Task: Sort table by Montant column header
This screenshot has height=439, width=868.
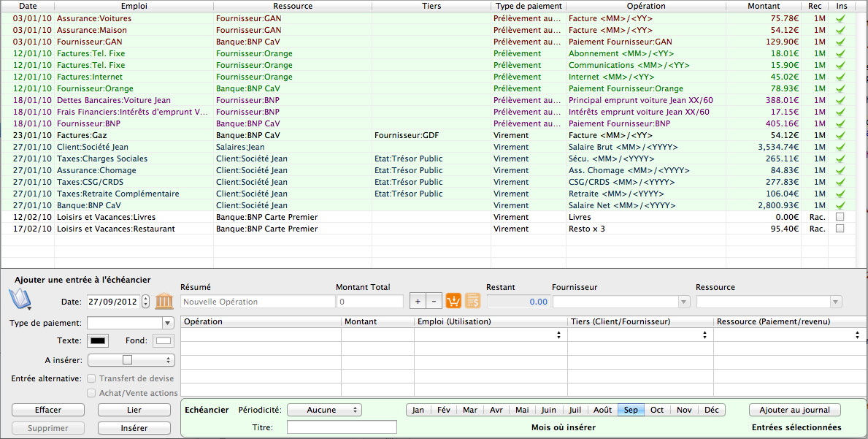Action: tap(764, 6)
